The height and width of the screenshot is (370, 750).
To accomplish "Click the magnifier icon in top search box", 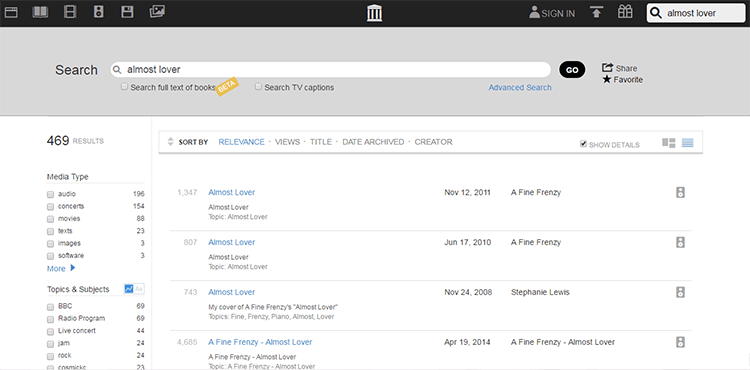I will pos(657,13).
